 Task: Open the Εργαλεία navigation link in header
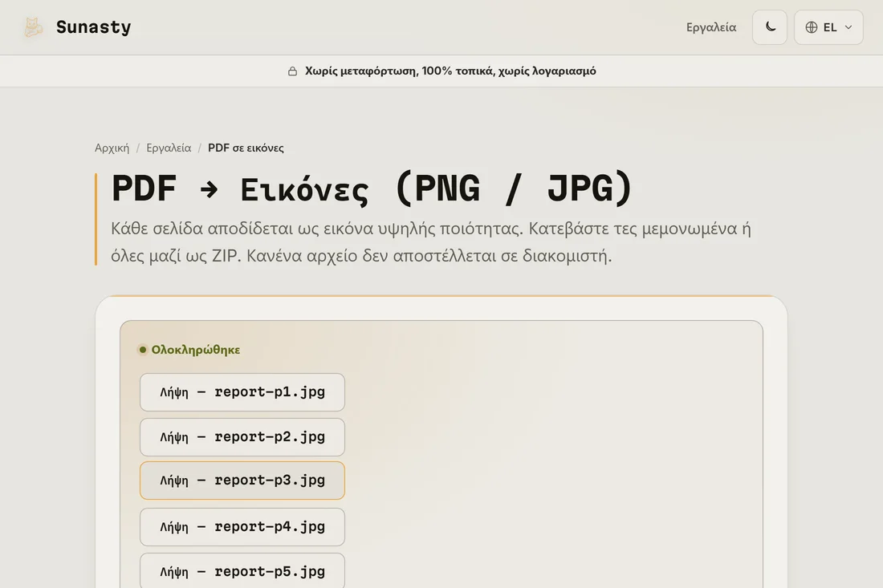(x=710, y=27)
